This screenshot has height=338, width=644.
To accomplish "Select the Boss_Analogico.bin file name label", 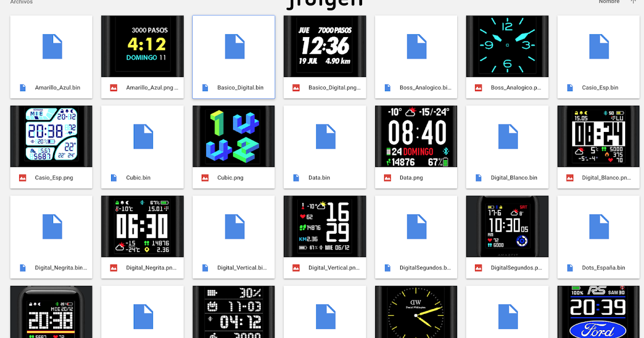I will click(426, 87).
